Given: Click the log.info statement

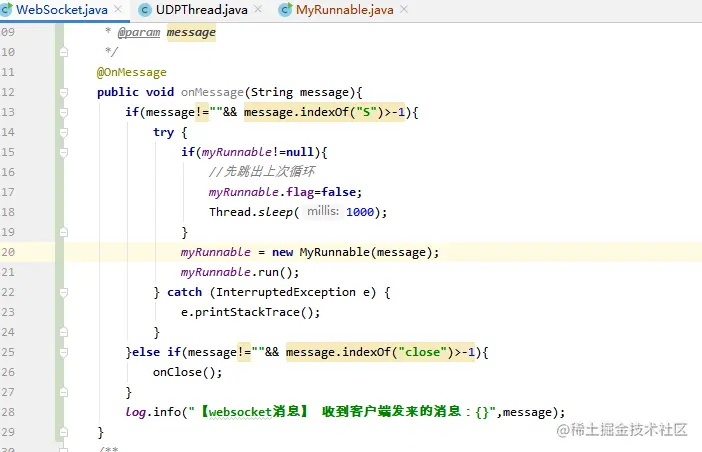Looking at the screenshot, I should tap(346, 412).
